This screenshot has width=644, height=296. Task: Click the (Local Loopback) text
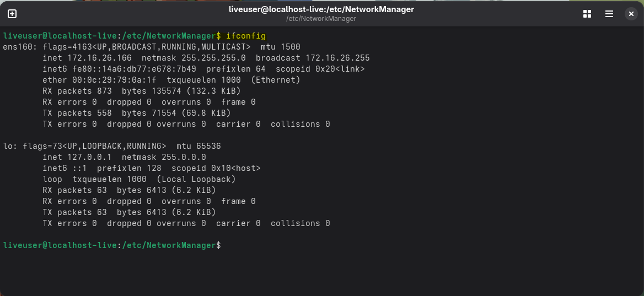tap(196, 179)
